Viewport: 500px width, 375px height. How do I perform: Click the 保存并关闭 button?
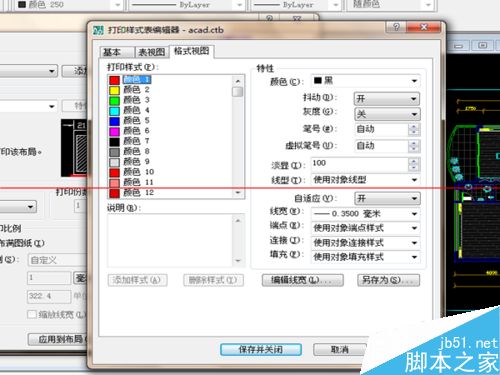(x=261, y=350)
